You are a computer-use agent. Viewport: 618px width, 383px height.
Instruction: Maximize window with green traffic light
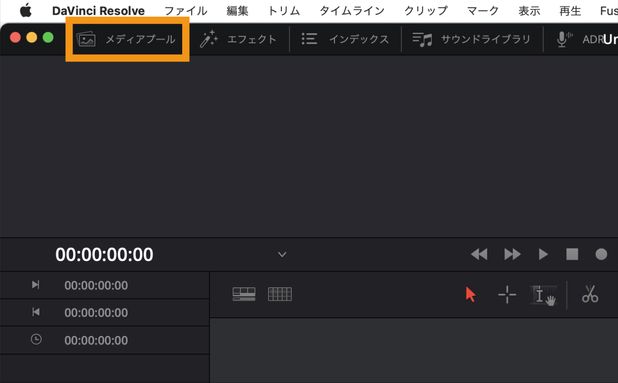tap(48, 37)
